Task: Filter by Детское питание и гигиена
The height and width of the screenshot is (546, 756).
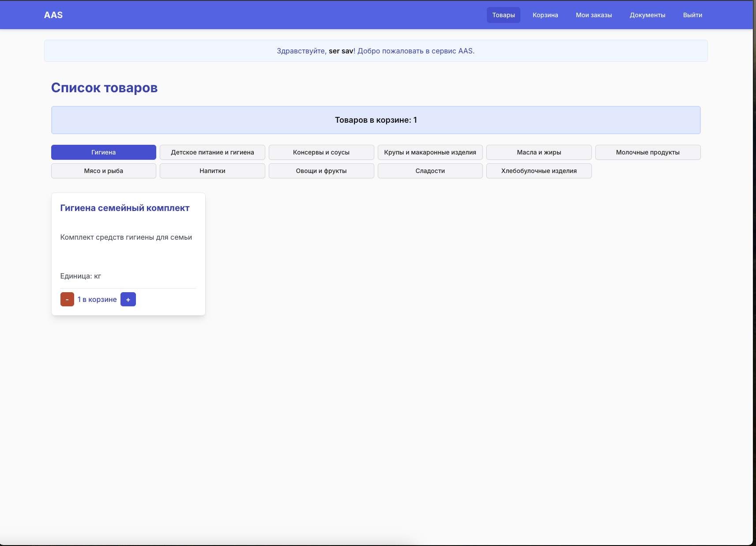Action: tap(212, 152)
